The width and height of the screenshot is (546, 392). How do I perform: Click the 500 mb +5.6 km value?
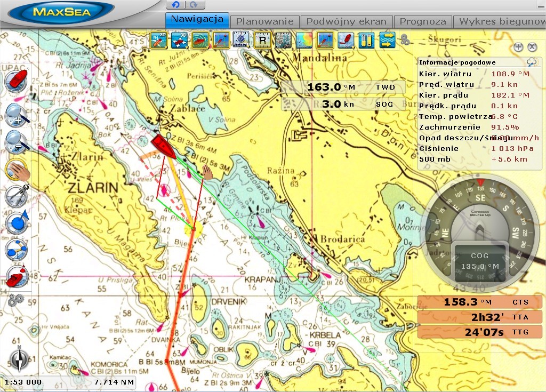[x=509, y=159]
